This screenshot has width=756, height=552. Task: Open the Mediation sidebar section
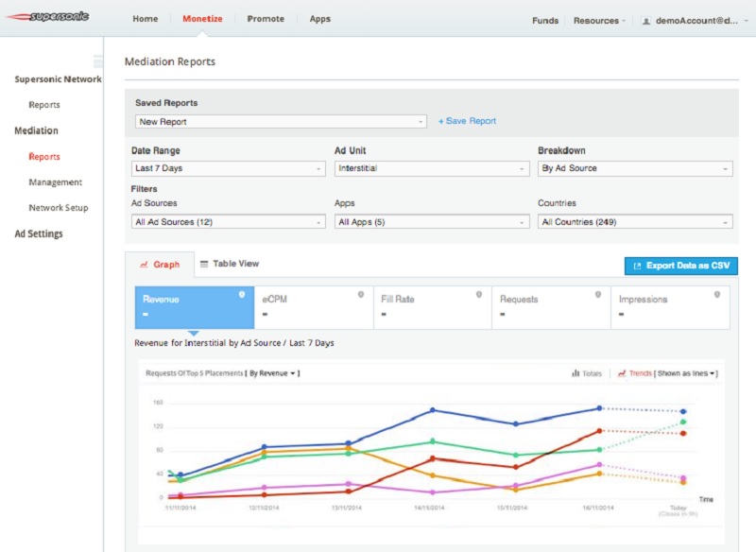pos(36,130)
